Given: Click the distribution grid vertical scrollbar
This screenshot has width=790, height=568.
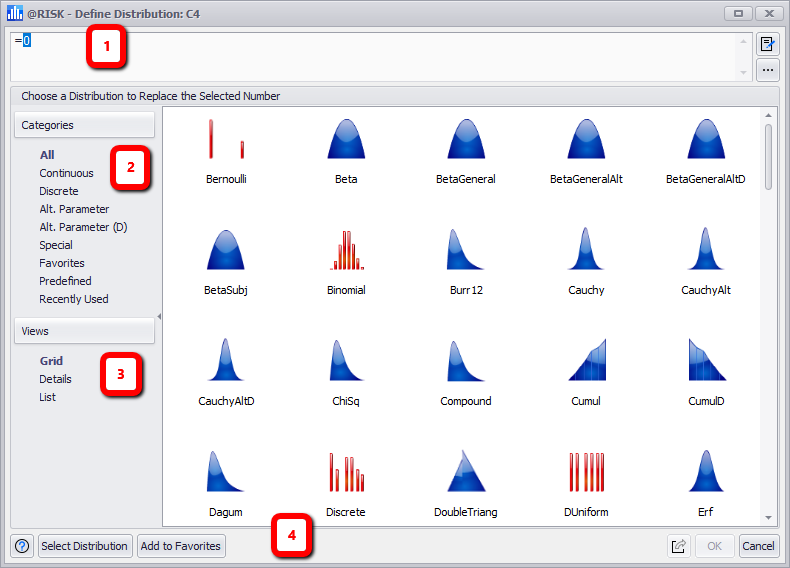Looking at the screenshot, I should (x=768, y=156).
